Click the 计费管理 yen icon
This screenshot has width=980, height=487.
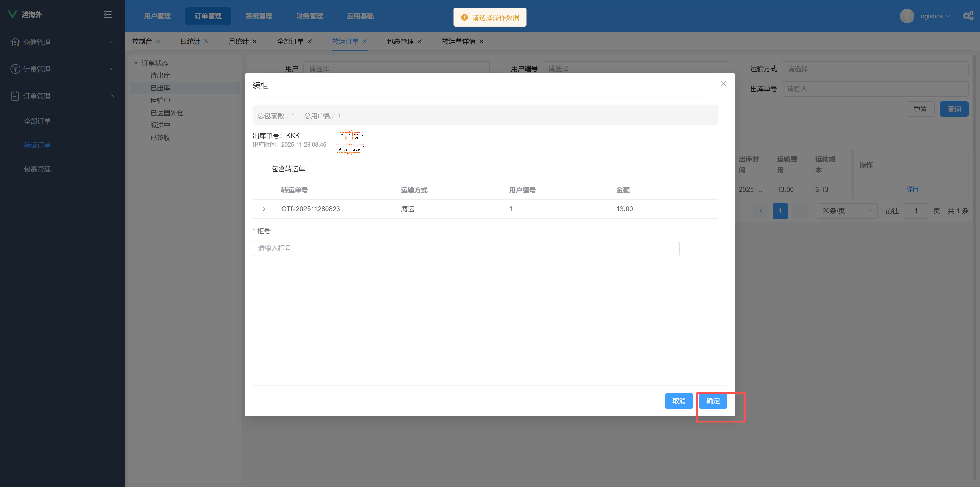[15, 69]
